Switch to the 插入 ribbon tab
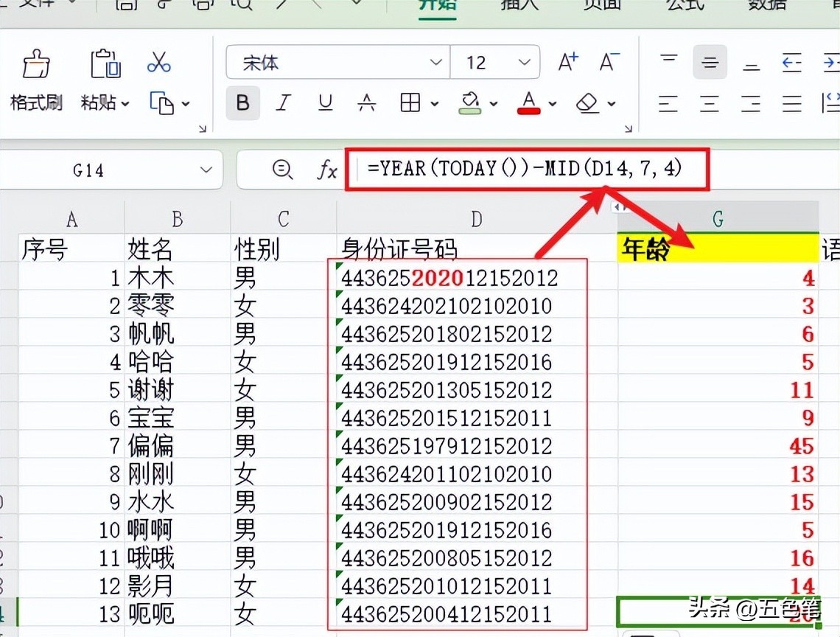This screenshot has height=637, width=840. tap(519, 4)
